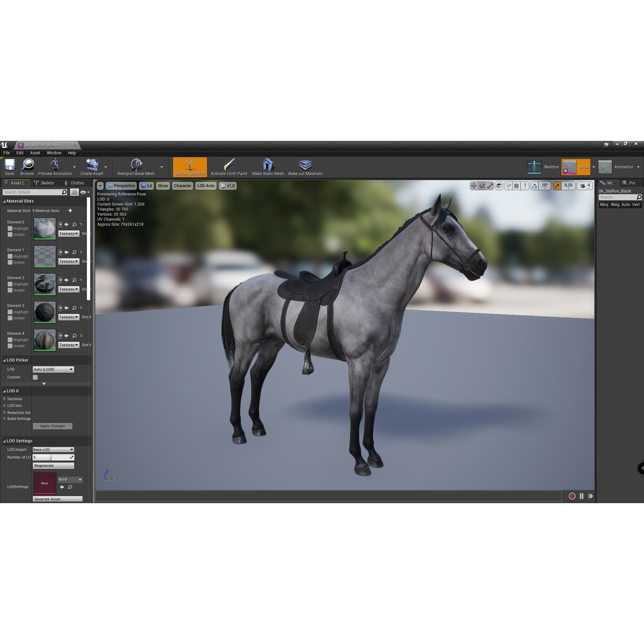
Task: Open the LOD Auto dropdown
Action: [206, 185]
